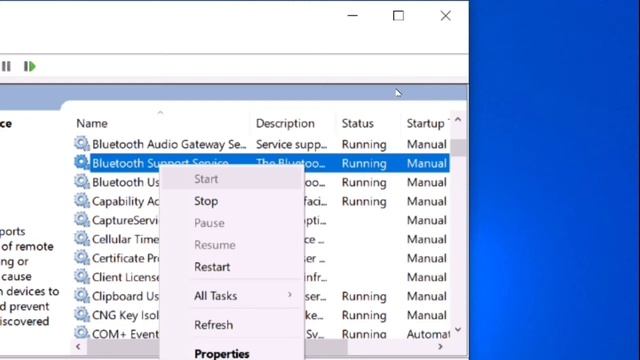Maximize the Services window
The width and height of the screenshot is (640, 360).
pyautogui.click(x=398, y=16)
